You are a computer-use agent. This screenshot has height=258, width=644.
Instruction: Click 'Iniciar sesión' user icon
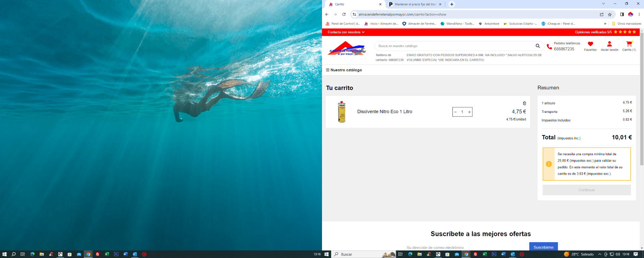point(609,46)
